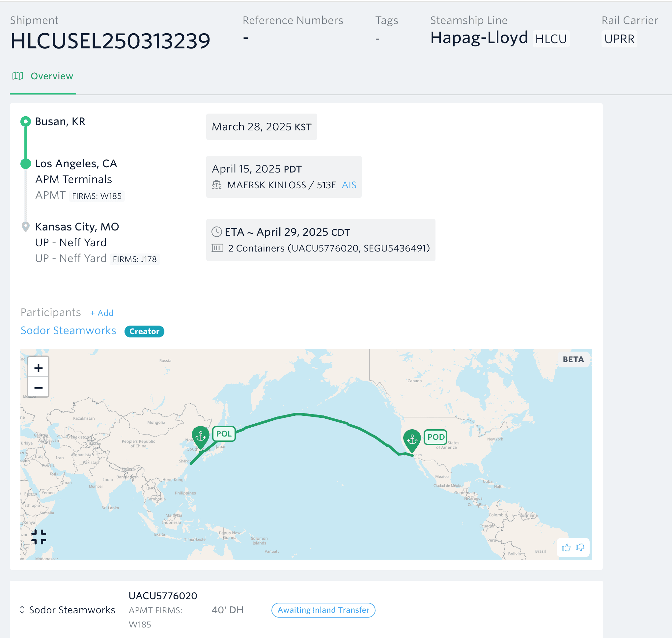Open AIS vessel tracking link

click(349, 185)
